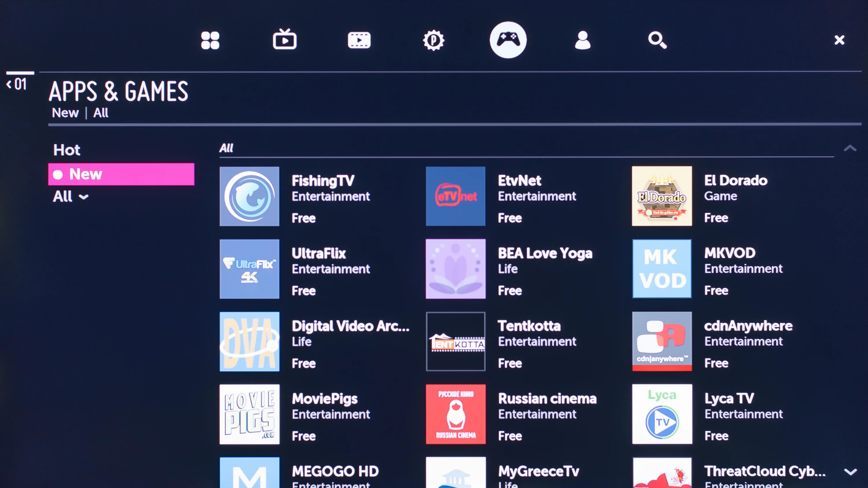Click the All breadcrumb under Apps & Games
Viewport: 868px width, 488px height.
pos(101,113)
